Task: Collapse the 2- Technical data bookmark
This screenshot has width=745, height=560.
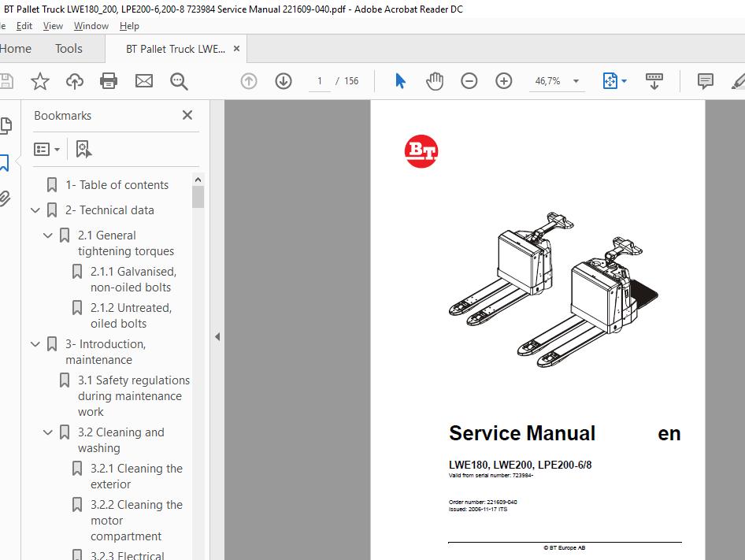Action: coord(35,210)
